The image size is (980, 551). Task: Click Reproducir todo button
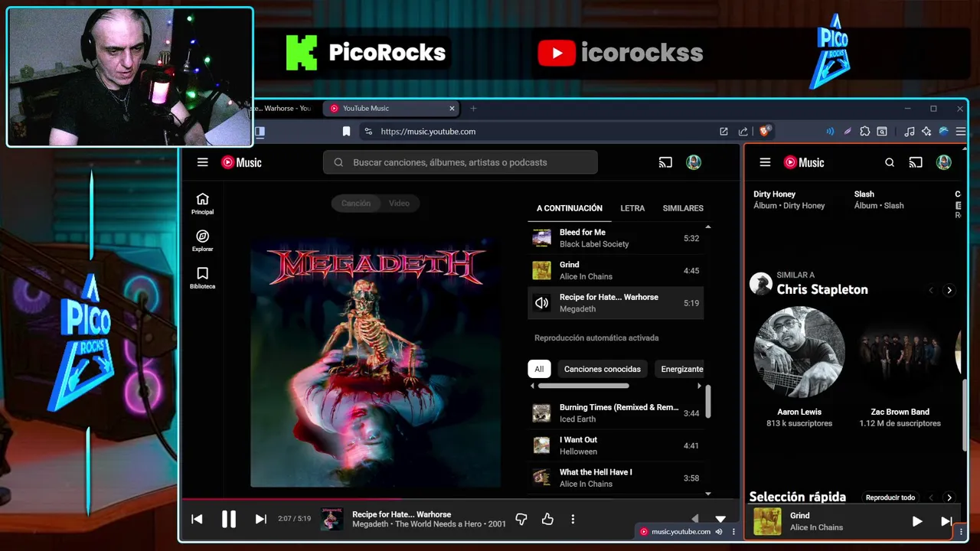click(890, 497)
